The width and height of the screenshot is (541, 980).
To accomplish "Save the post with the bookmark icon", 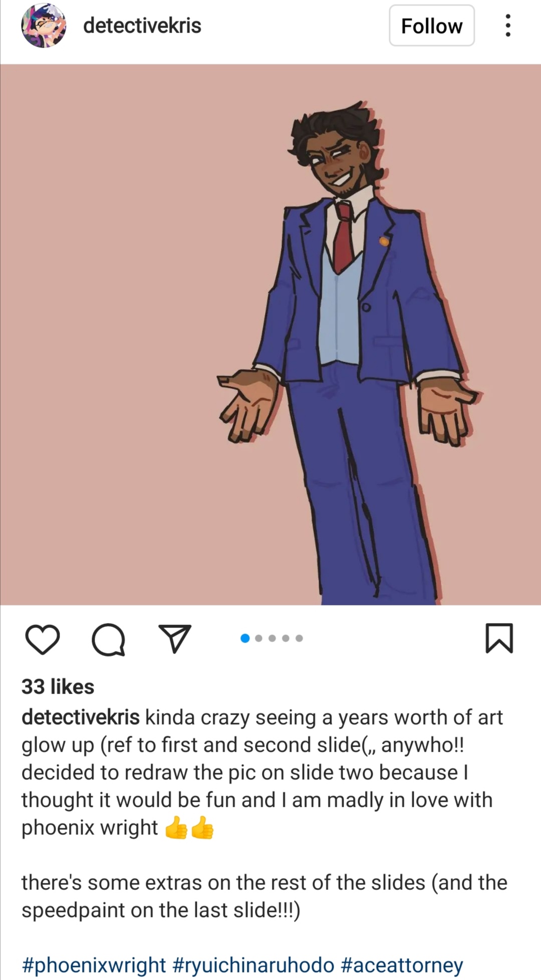I will 499,638.
